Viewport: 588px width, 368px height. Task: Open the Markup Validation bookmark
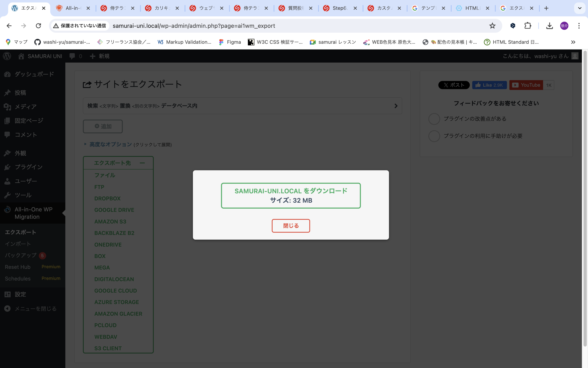(184, 42)
